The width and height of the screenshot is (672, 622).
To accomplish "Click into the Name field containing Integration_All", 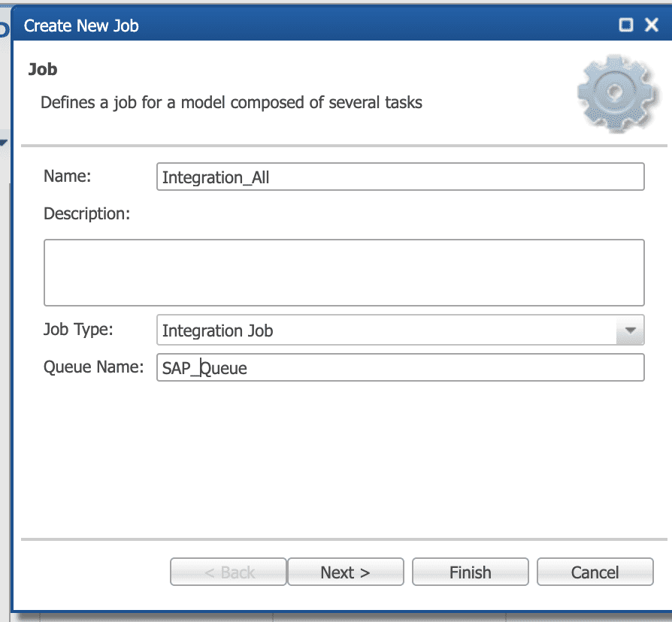I will pos(401,177).
